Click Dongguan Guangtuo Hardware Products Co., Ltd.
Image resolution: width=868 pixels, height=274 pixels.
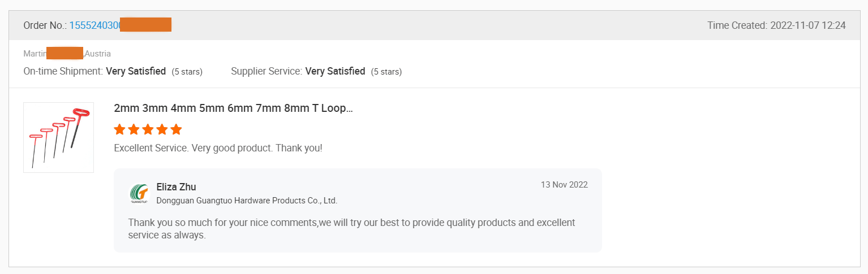[247, 201]
